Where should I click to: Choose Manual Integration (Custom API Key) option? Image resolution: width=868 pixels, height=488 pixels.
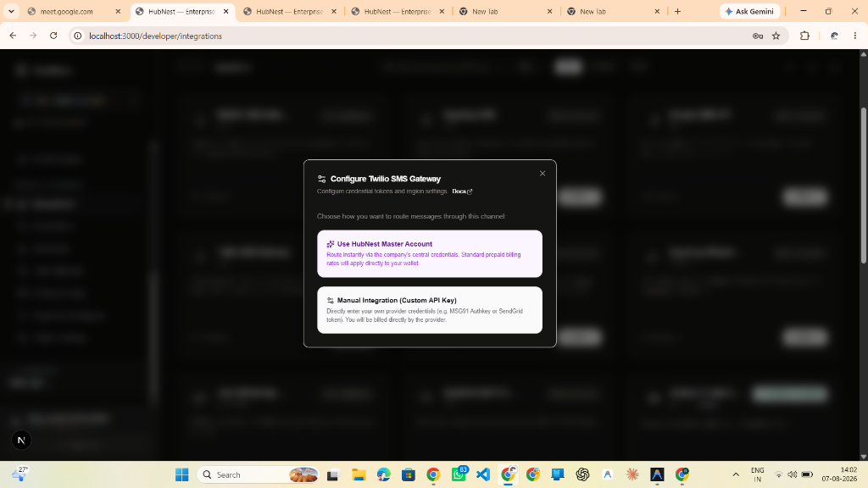click(430, 310)
